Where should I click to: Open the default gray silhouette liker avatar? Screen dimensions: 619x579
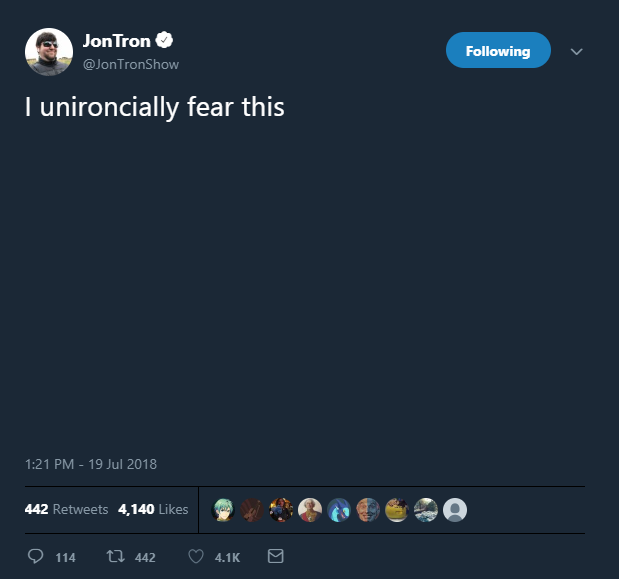click(455, 510)
